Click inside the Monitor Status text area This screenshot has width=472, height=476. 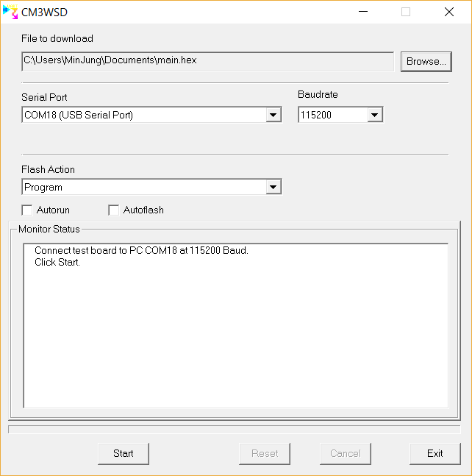[236, 325]
